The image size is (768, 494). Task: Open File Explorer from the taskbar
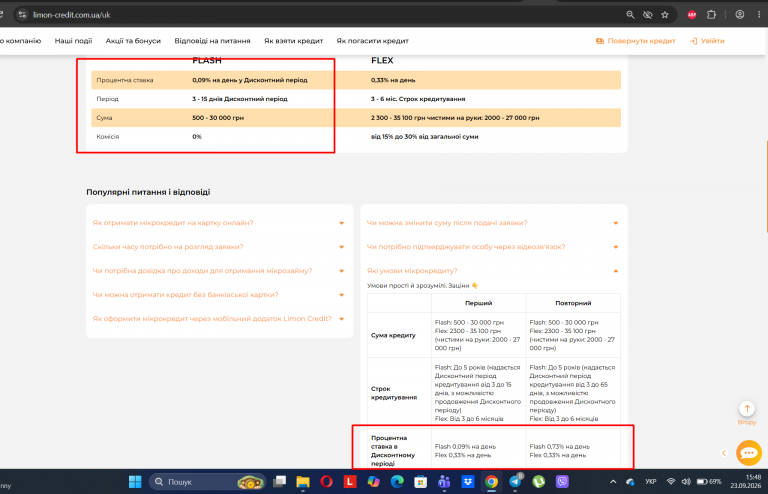click(x=303, y=482)
